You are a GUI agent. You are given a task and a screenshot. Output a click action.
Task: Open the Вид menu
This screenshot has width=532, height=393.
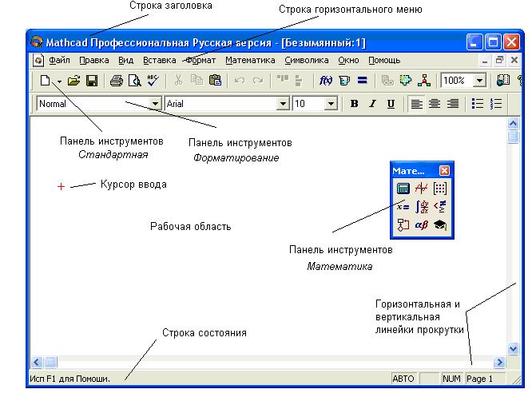tap(126, 61)
